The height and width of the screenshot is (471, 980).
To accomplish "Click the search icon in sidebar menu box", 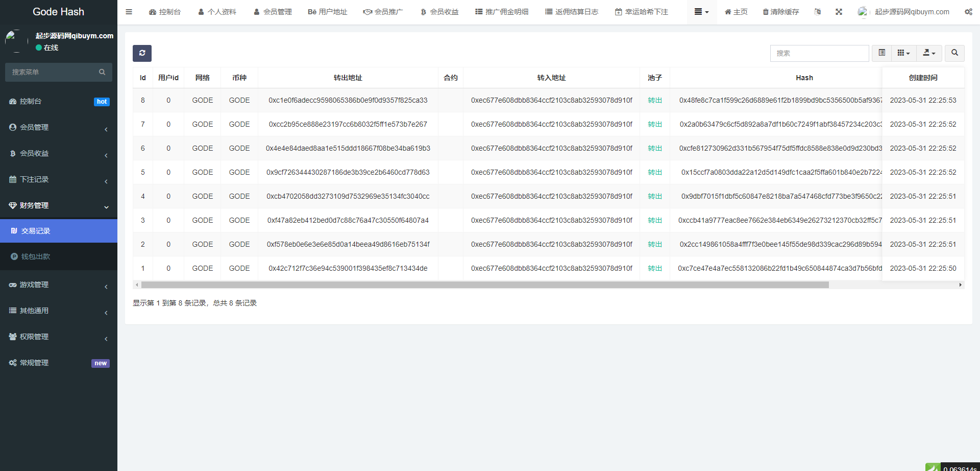I will (x=102, y=72).
